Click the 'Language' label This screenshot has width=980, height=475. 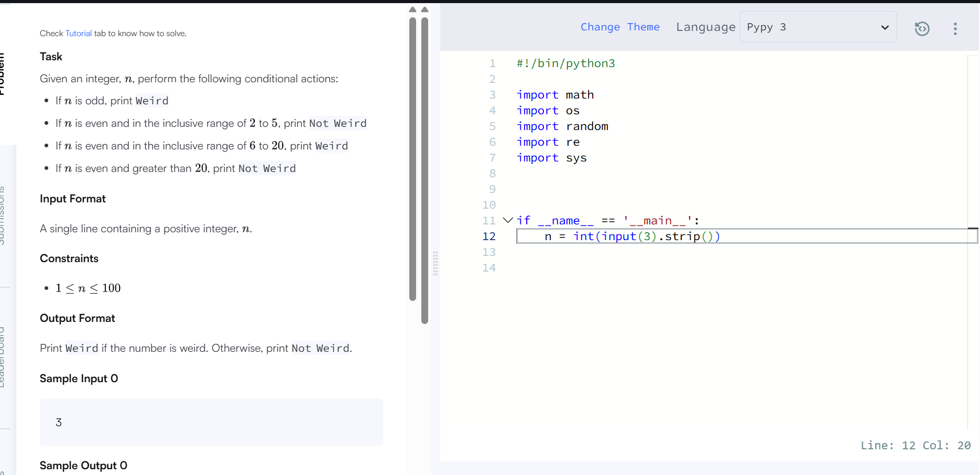[x=705, y=27]
